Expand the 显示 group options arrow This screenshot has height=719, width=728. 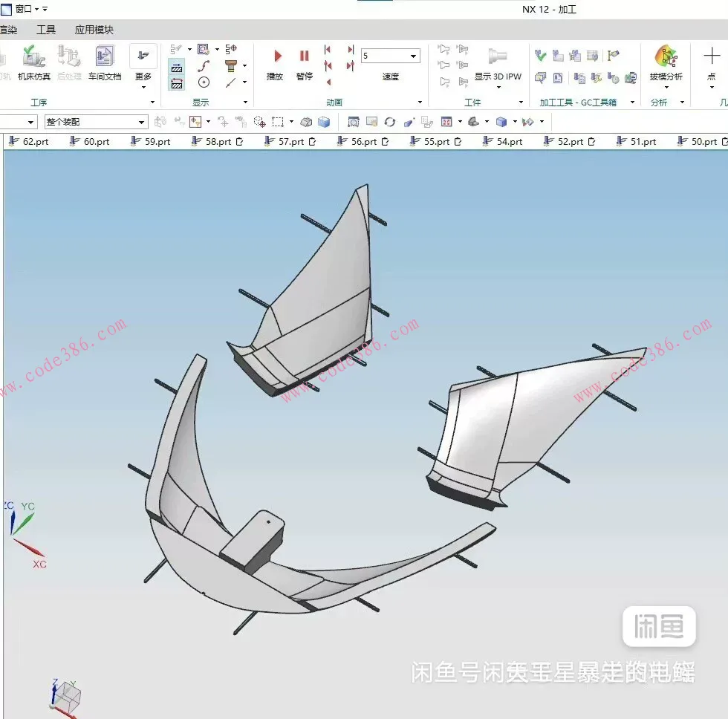(x=245, y=102)
